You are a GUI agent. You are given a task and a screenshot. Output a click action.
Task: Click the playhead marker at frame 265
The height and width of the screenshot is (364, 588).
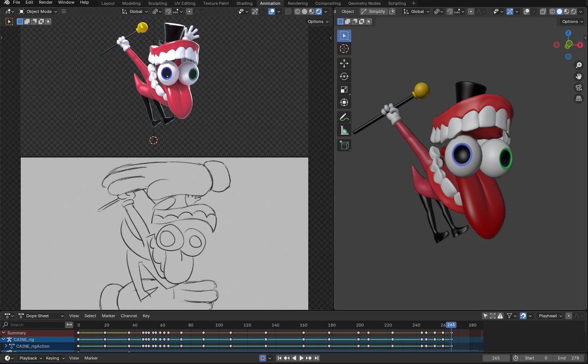click(451, 325)
